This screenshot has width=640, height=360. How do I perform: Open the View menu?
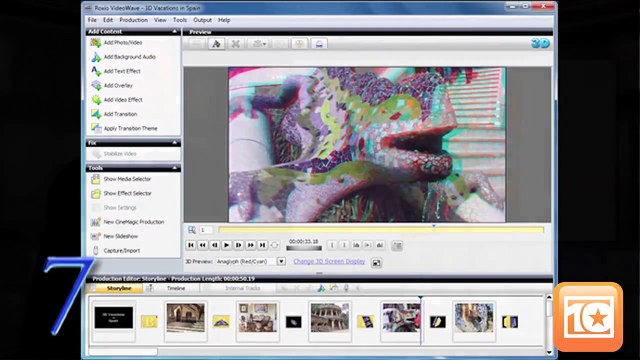160,20
